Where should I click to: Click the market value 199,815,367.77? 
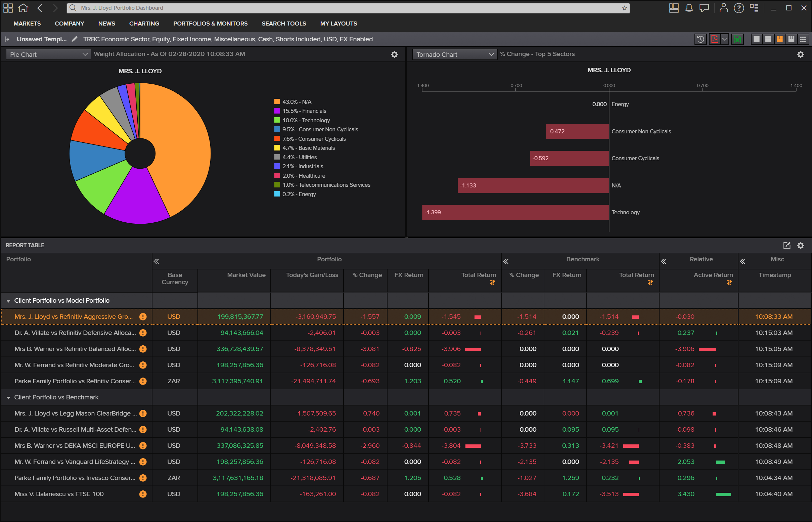click(240, 316)
